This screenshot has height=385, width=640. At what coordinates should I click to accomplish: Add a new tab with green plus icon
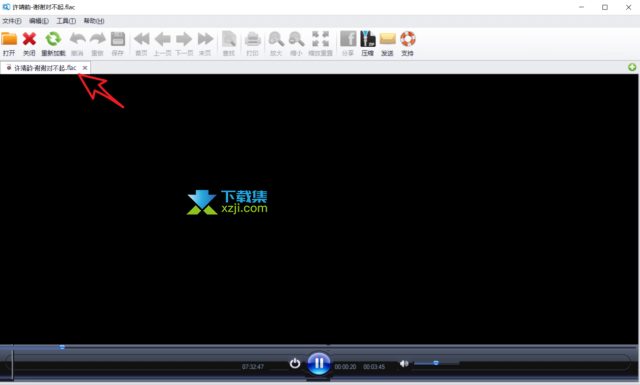pyautogui.click(x=632, y=67)
